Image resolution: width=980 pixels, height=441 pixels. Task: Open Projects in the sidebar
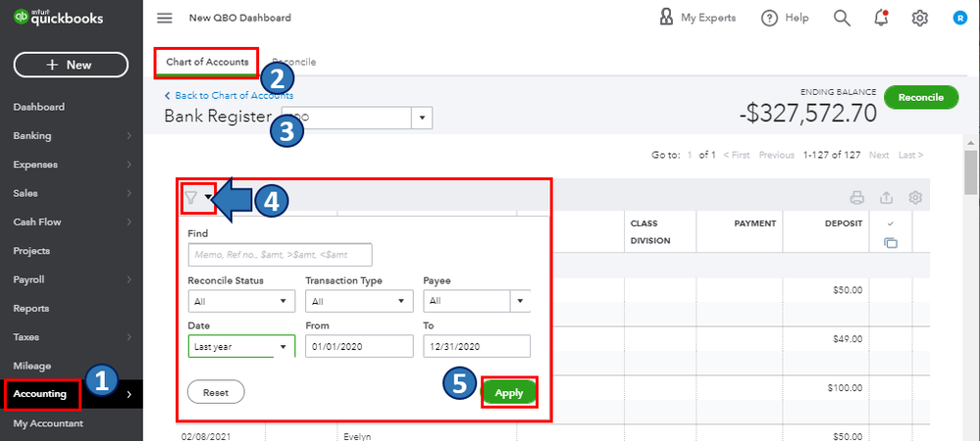tap(31, 251)
